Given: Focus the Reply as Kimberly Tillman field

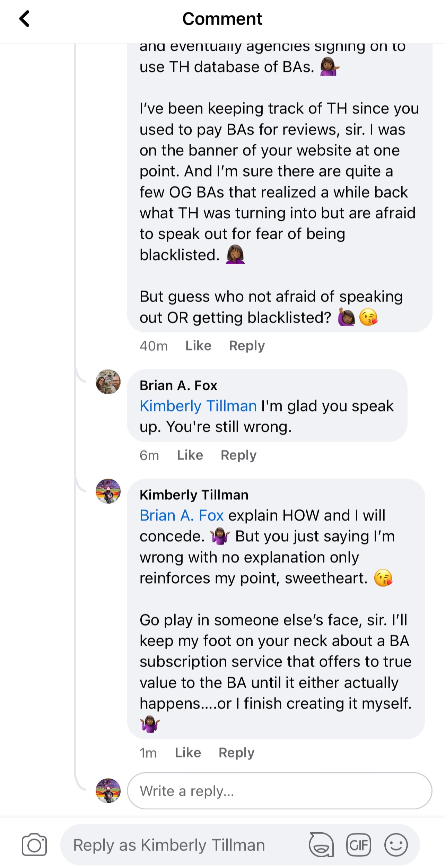Looking at the screenshot, I should (x=184, y=845).
